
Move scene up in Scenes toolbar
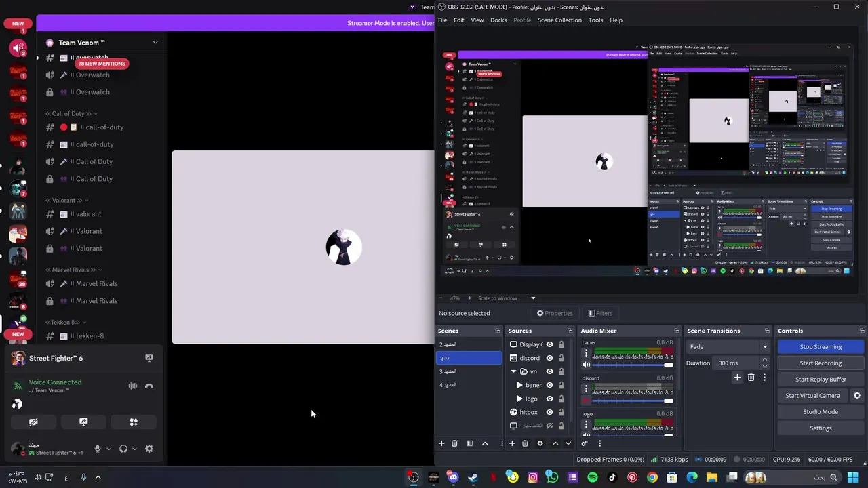(485, 443)
